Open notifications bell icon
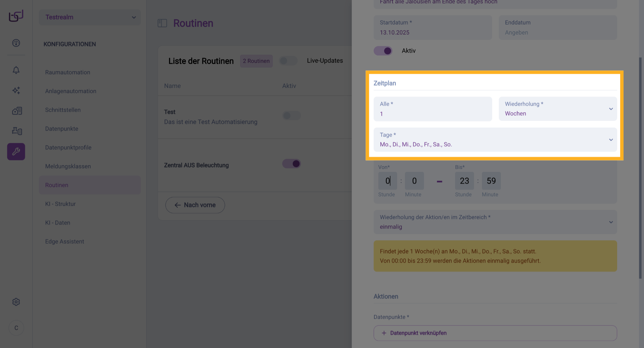Viewport: 644px width, 348px height. point(16,70)
